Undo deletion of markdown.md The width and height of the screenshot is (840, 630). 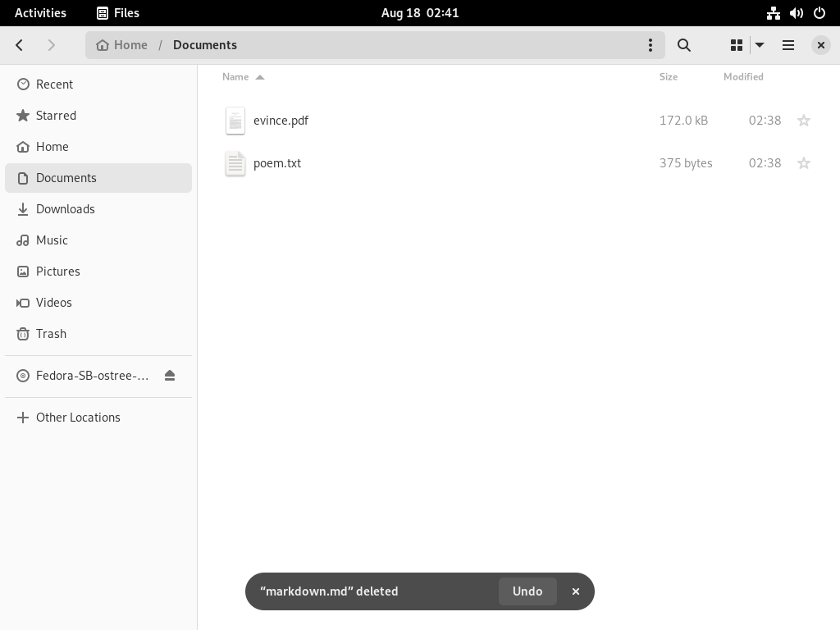coord(527,591)
